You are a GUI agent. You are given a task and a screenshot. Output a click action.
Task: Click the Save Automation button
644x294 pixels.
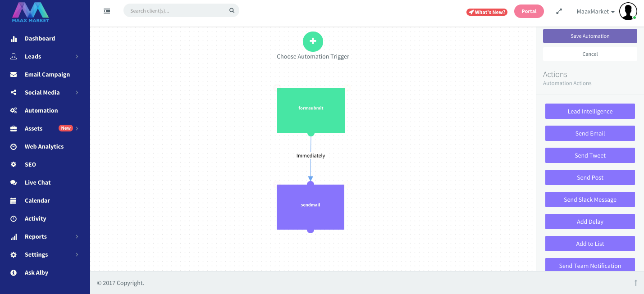tap(590, 36)
